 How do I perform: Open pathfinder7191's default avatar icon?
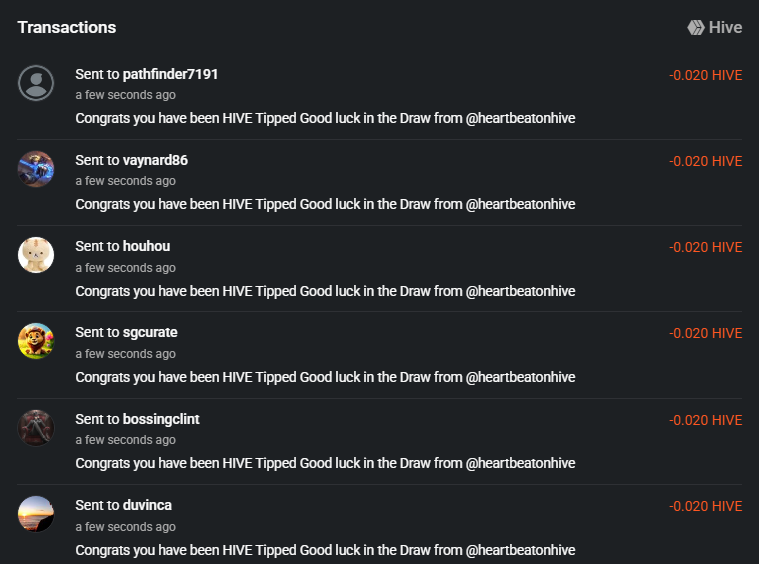(x=36, y=83)
